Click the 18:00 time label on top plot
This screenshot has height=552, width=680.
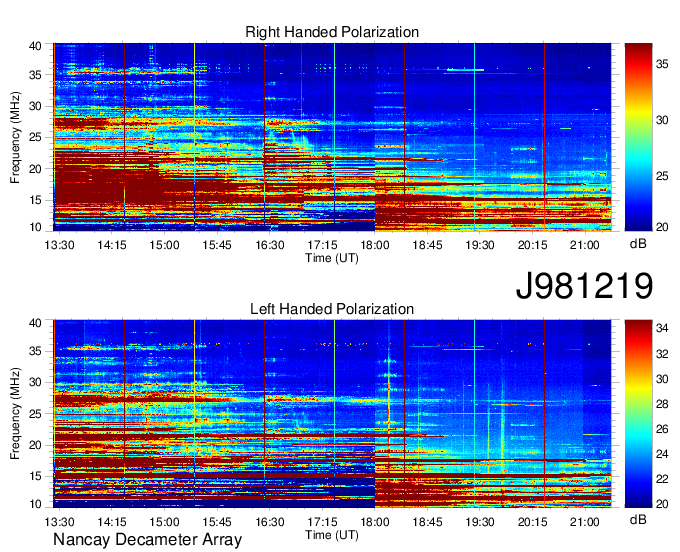point(375,245)
